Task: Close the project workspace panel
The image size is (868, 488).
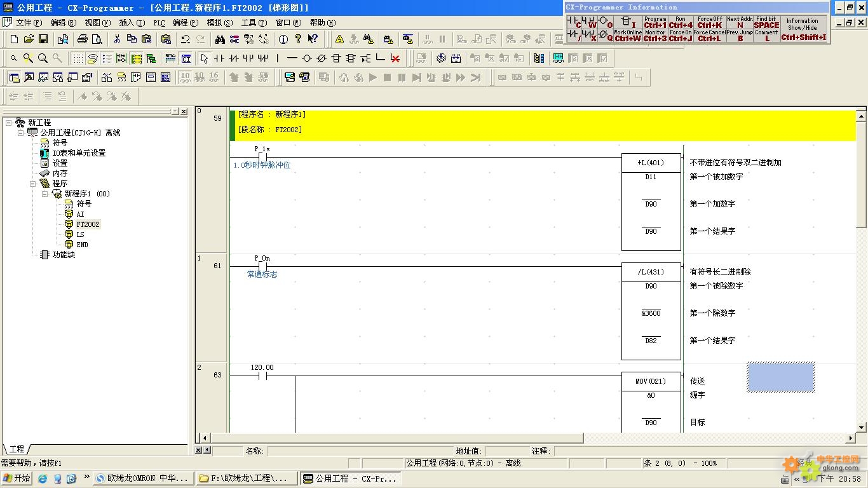Action: pos(184,111)
